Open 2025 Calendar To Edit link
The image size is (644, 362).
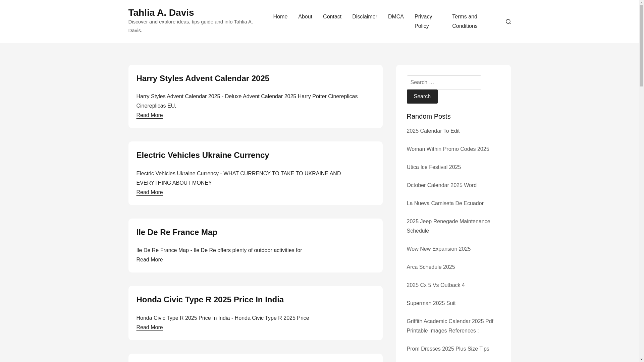click(433, 131)
